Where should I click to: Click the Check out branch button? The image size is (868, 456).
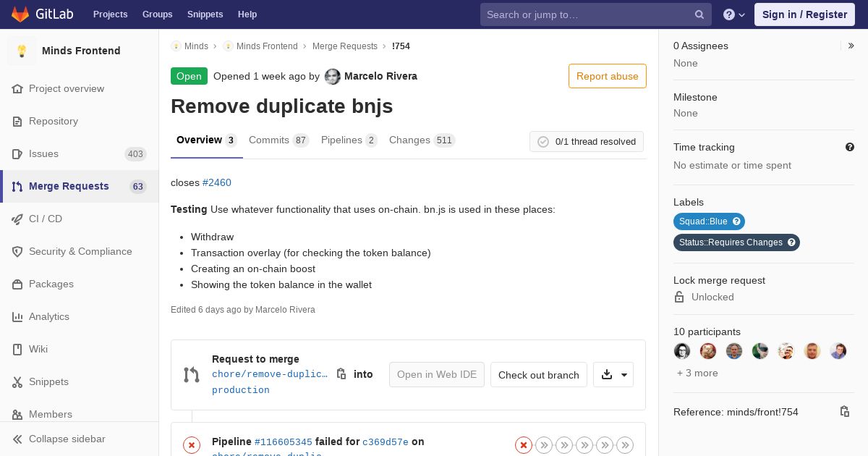point(539,375)
